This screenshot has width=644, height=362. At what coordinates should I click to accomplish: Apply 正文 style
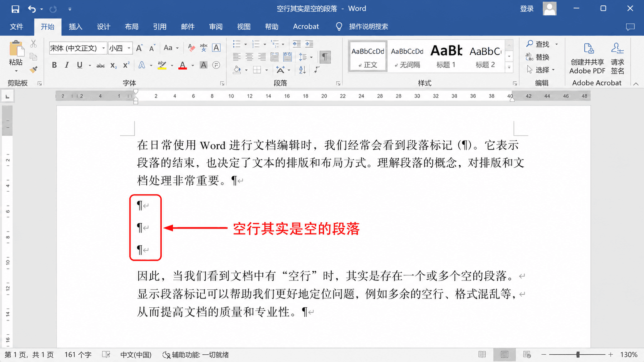(x=368, y=56)
